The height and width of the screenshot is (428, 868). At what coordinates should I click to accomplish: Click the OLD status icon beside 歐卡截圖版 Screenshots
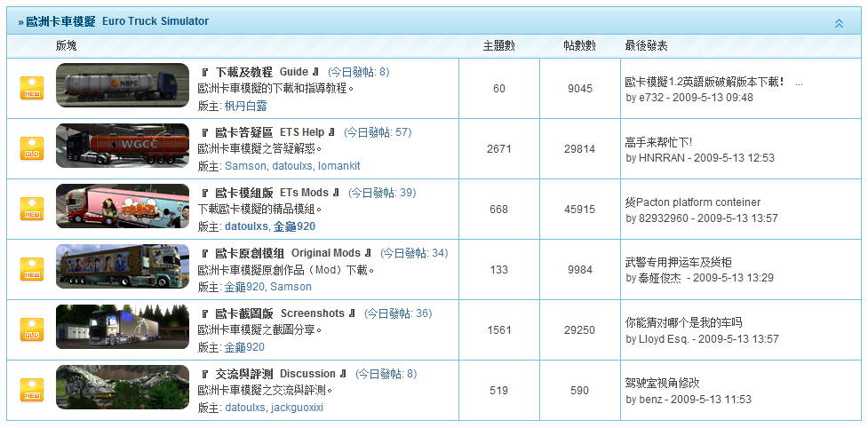pyautogui.click(x=32, y=329)
